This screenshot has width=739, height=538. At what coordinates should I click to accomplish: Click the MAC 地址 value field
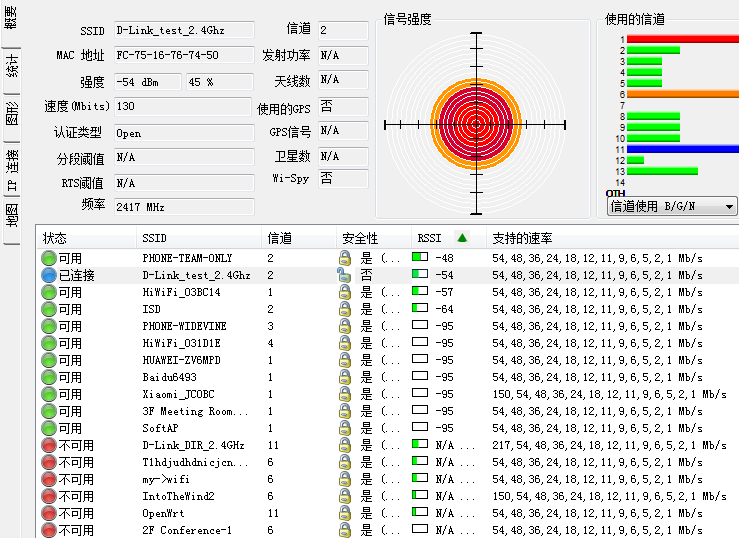181,55
